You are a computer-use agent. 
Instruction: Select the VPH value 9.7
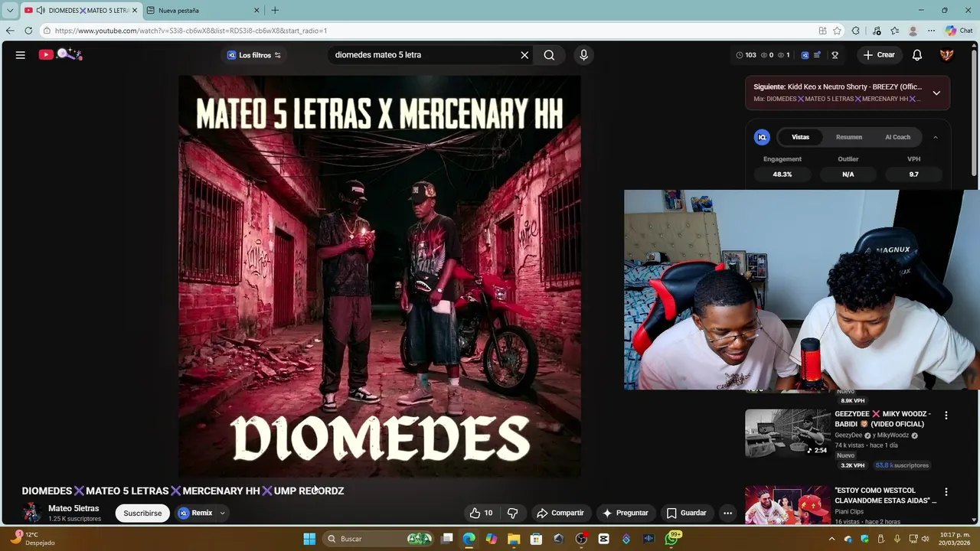click(913, 174)
